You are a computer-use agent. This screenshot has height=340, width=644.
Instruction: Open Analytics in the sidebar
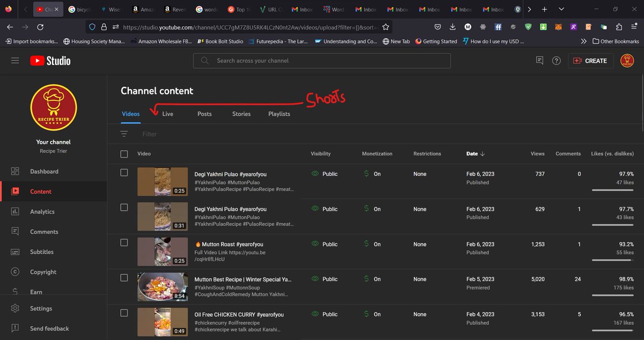pos(54,212)
